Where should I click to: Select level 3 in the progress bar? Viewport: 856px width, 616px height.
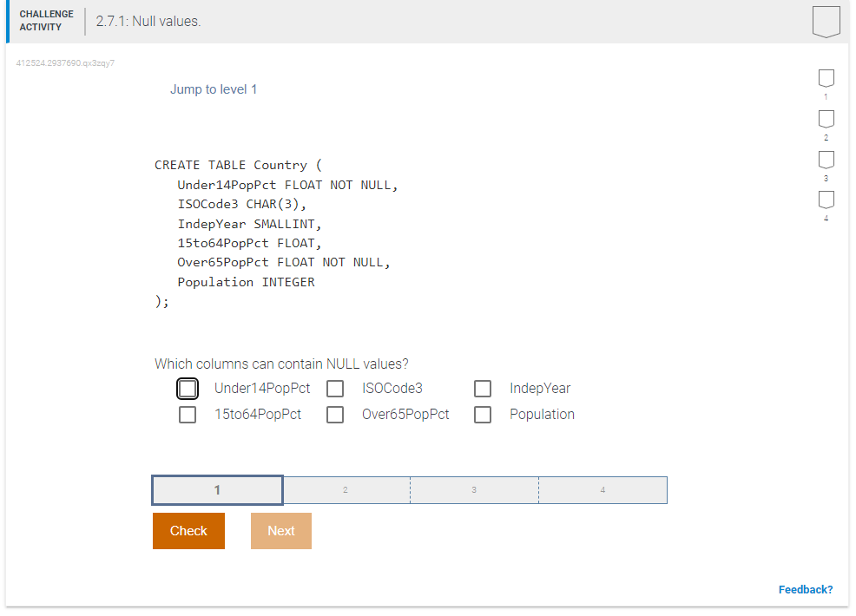[474, 489]
